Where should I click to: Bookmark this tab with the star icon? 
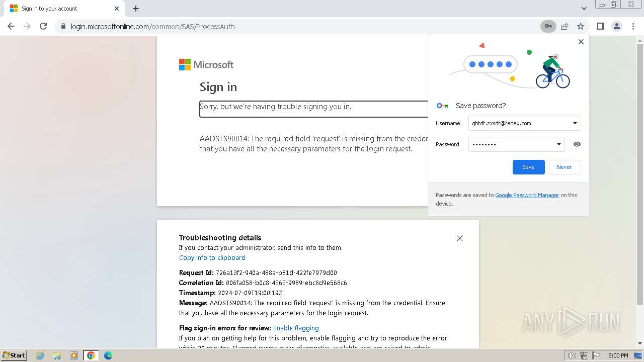581,26
